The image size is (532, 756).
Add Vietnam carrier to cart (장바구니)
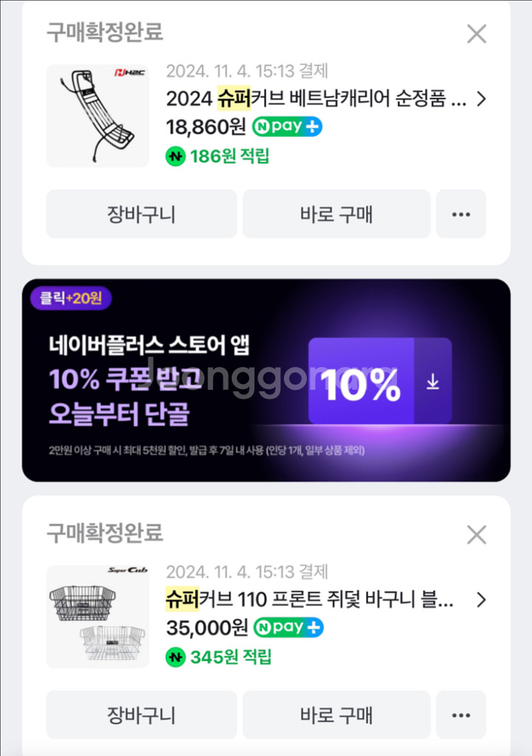coord(142,214)
